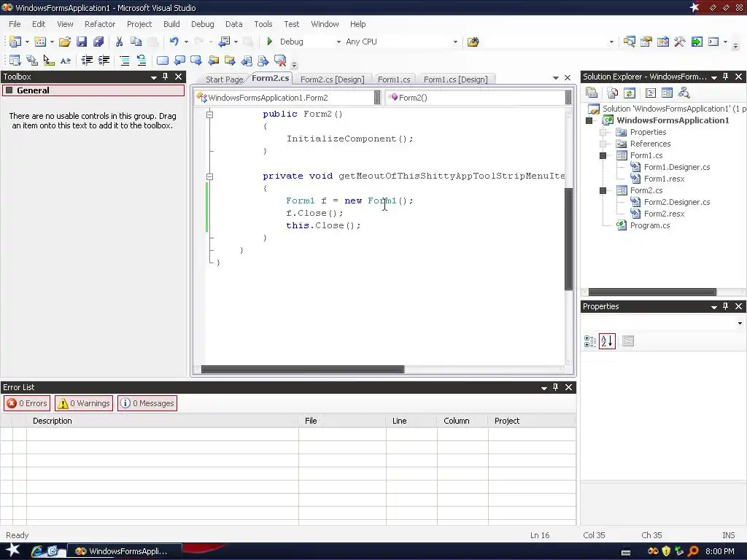Toggle auto-hide pin on Toolbox panel
The width and height of the screenshot is (747, 560).
tap(166, 76)
